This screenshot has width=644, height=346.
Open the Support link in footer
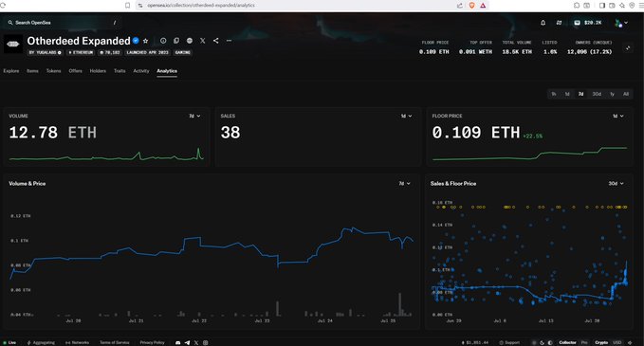click(509, 342)
